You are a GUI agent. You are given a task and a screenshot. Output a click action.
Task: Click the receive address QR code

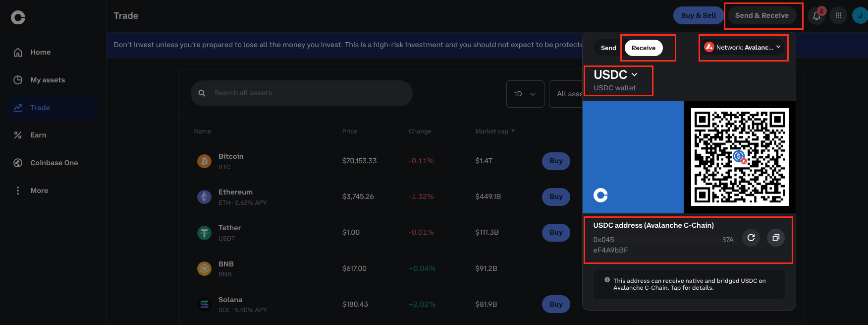click(740, 157)
